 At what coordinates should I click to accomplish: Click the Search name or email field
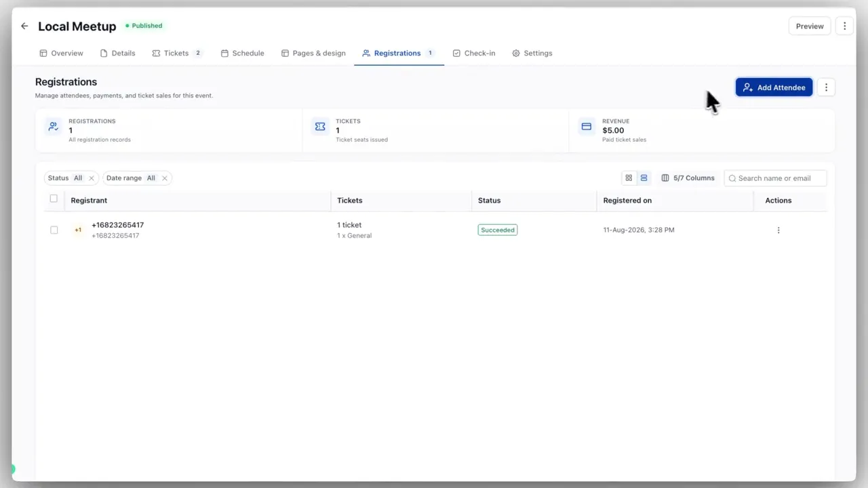(775, 178)
